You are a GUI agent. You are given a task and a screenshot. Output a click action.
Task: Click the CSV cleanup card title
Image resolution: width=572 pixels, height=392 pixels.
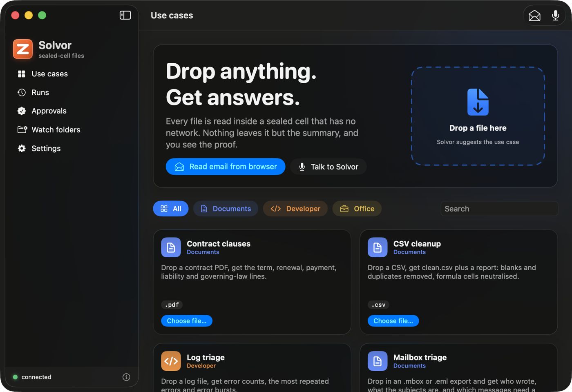(x=417, y=244)
